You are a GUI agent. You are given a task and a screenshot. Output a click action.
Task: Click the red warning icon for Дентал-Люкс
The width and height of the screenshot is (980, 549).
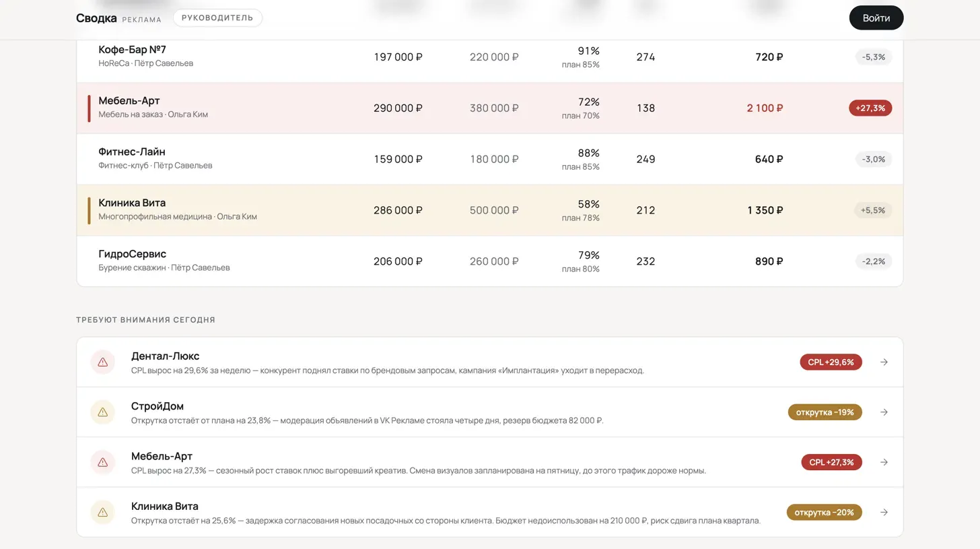click(x=103, y=362)
